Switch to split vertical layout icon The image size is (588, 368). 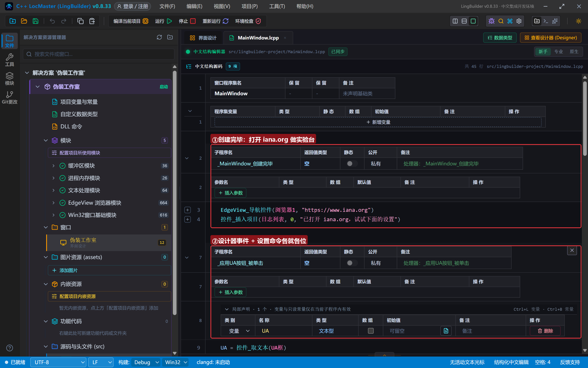pos(455,21)
